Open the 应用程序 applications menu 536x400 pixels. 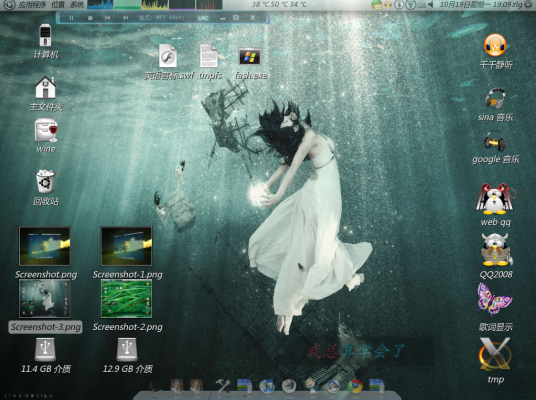coord(32,4)
